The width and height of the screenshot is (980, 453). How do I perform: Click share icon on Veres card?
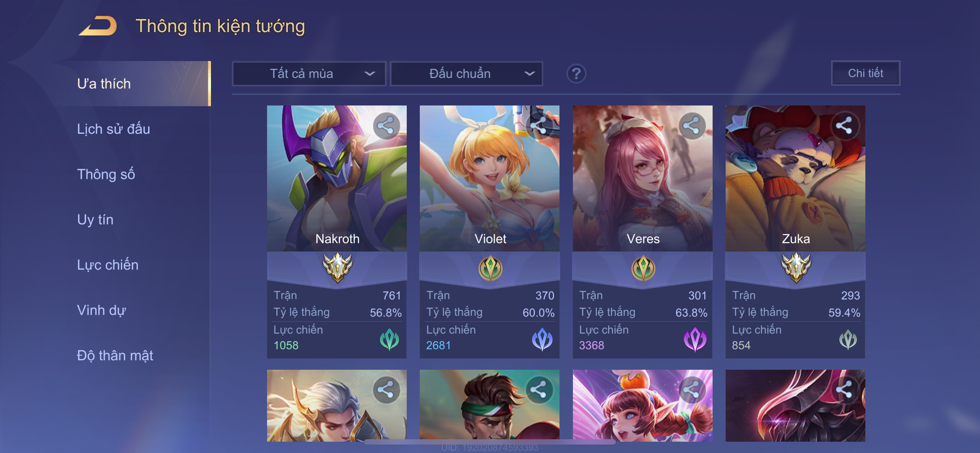692,126
